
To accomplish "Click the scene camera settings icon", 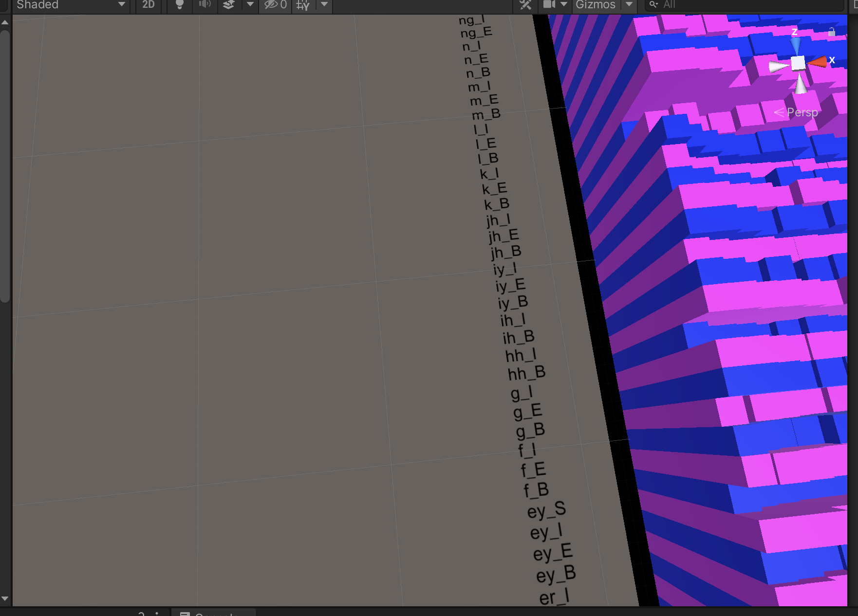I will point(549,5).
